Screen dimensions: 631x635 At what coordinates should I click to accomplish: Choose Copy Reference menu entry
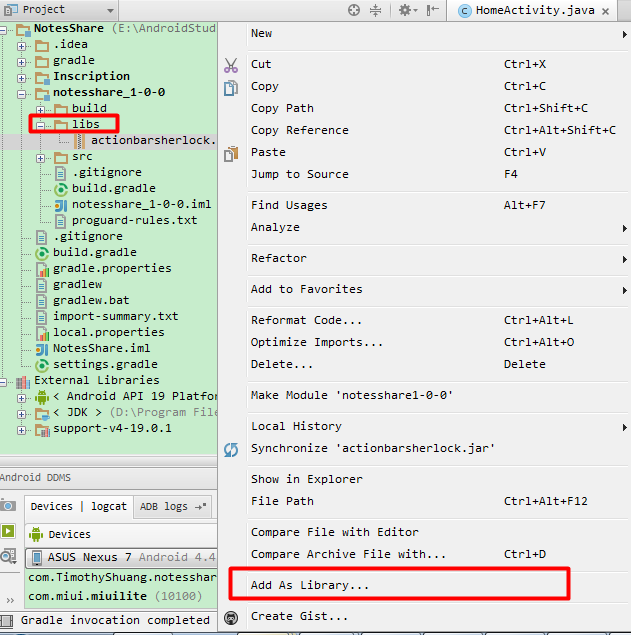(x=439, y=130)
